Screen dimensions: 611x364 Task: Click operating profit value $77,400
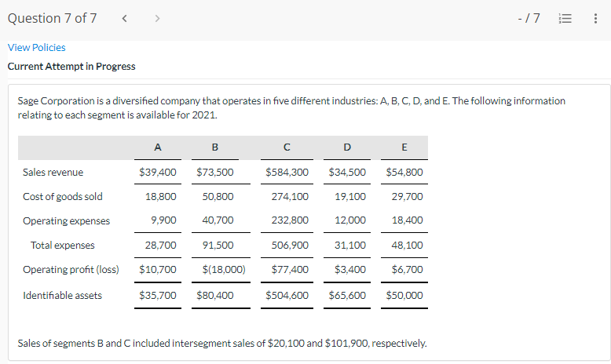point(290,269)
